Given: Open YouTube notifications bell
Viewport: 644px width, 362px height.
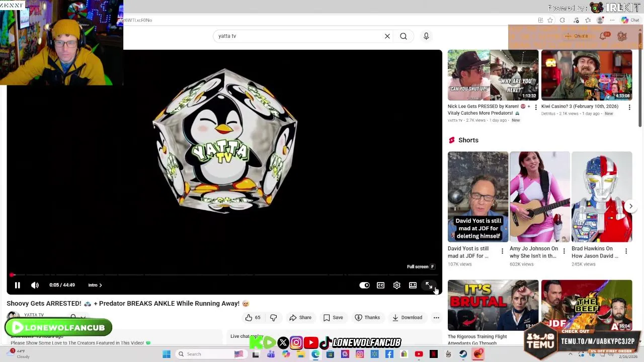Looking at the screenshot, I should tap(603, 36).
